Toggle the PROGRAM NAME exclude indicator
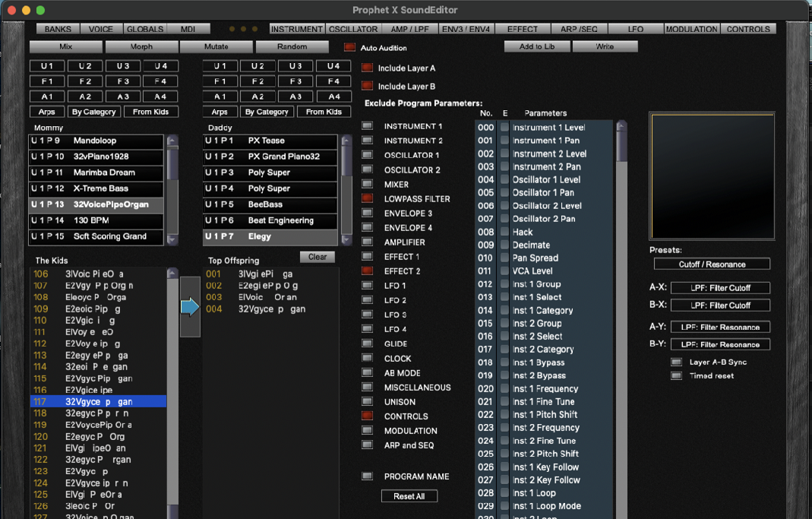 tap(368, 476)
